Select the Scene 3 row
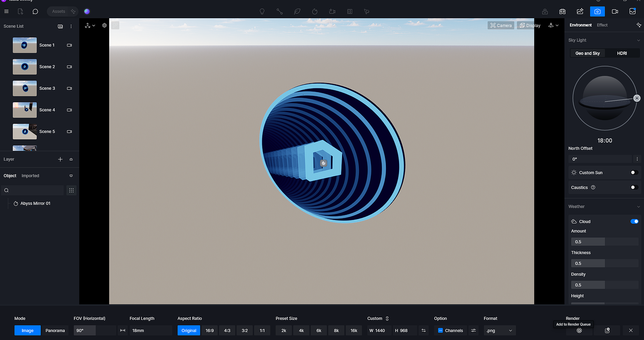The height and width of the screenshot is (340, 644). (39, 88)
